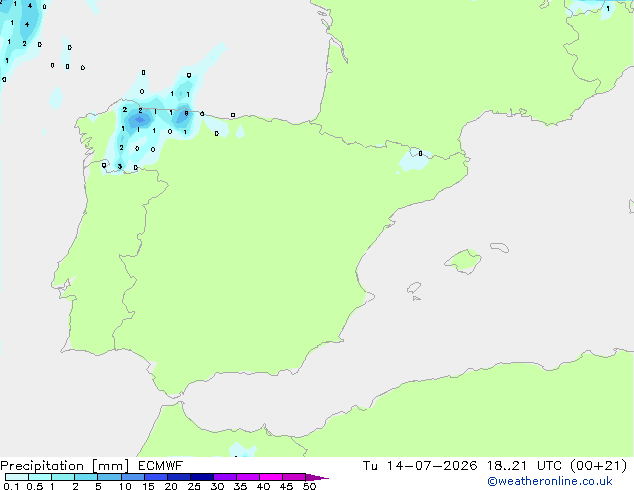Click the purple arrow ending the color scale
The width and height of the screenshot is (634, 490).
(x=317, y=477)
